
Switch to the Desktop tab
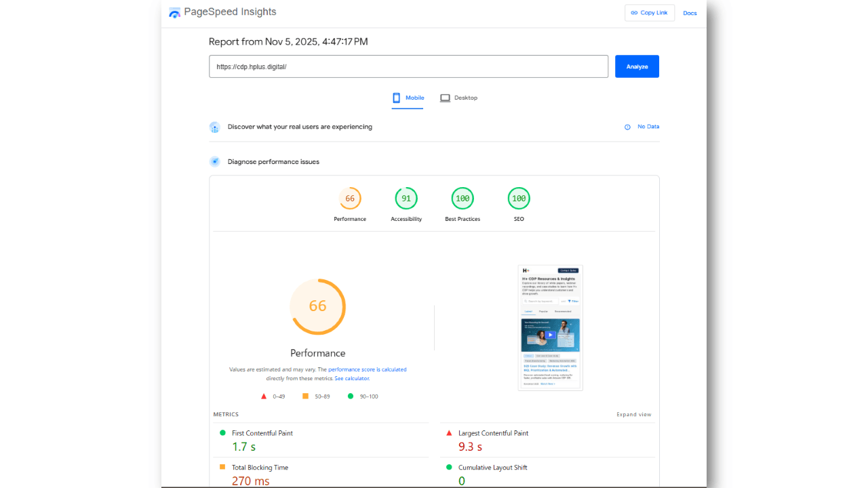pos(459,98)
